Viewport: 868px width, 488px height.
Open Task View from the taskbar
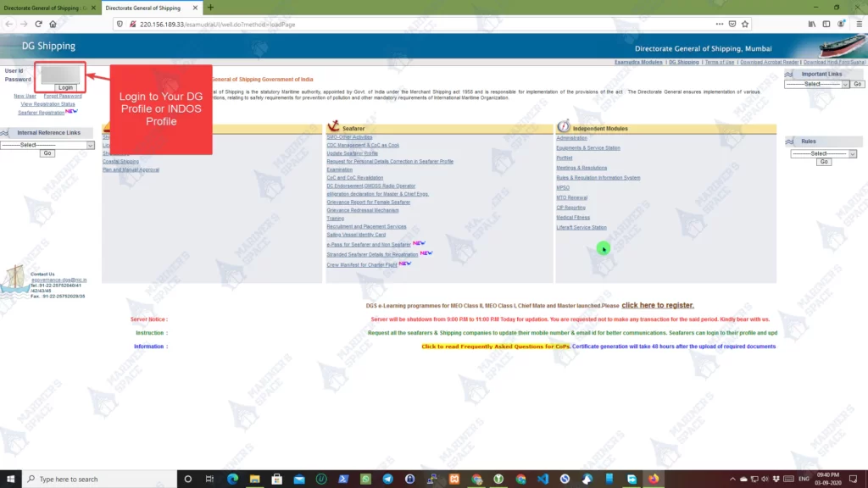point(210,480)
